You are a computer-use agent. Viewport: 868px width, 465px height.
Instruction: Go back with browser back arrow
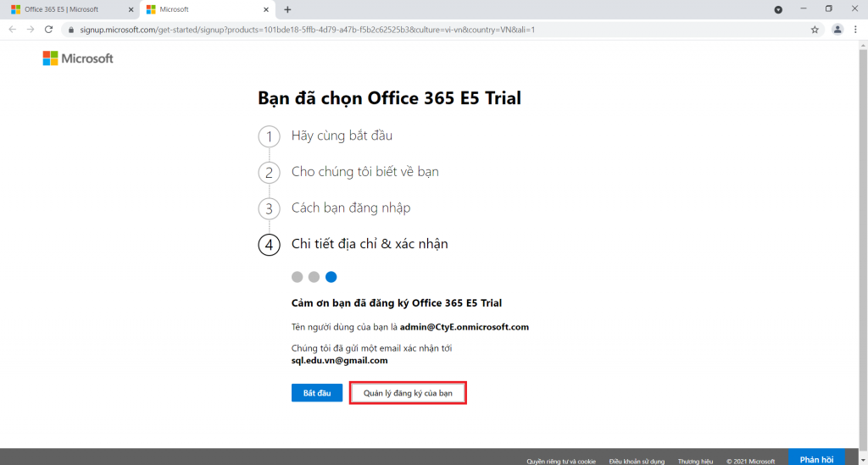tap(12, 30)
